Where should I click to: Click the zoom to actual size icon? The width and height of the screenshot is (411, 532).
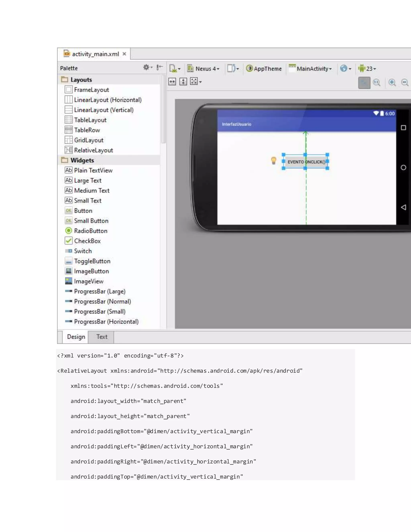377,83
